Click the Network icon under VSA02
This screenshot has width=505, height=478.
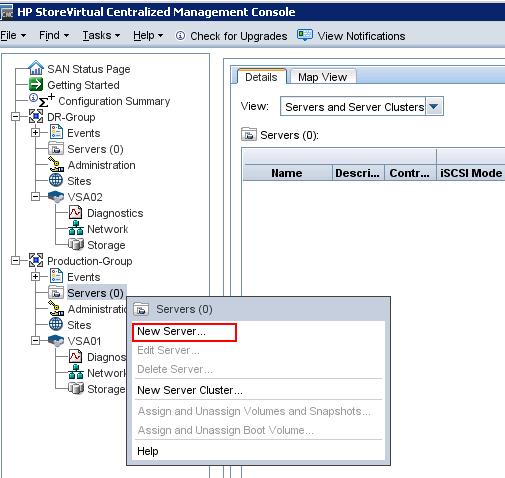[76, 228]
